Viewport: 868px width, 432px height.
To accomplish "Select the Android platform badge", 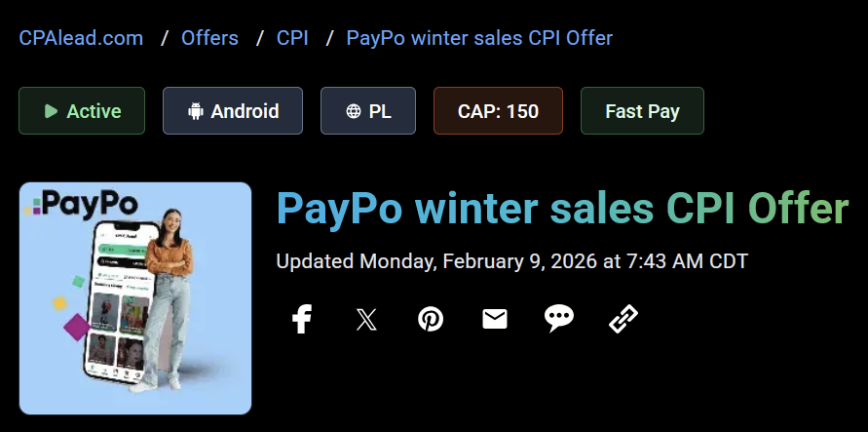I will (x=233, y=111).
